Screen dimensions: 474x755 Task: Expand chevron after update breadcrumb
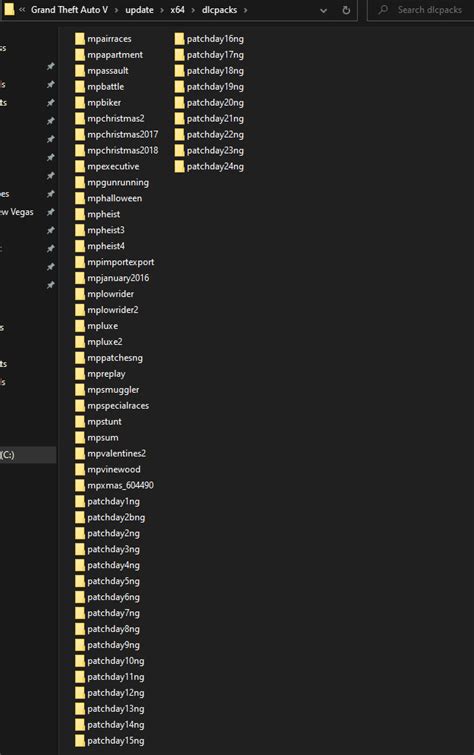point(162,10)
